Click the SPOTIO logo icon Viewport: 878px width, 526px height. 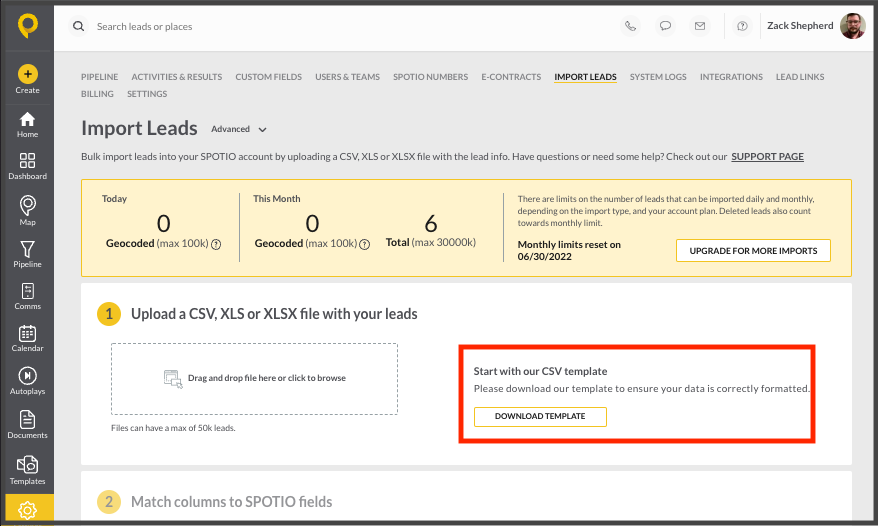pos(27,26)
